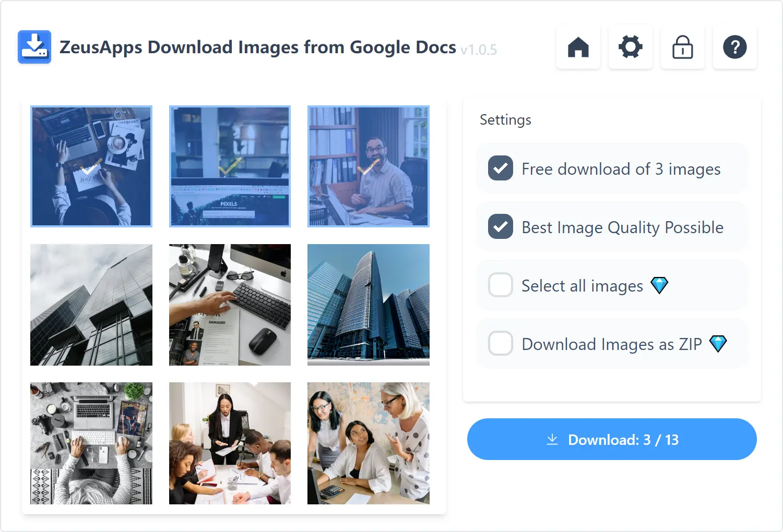Screen dimensions: 783x532
Task: Open the Home icon button
Action: [578, 47]
